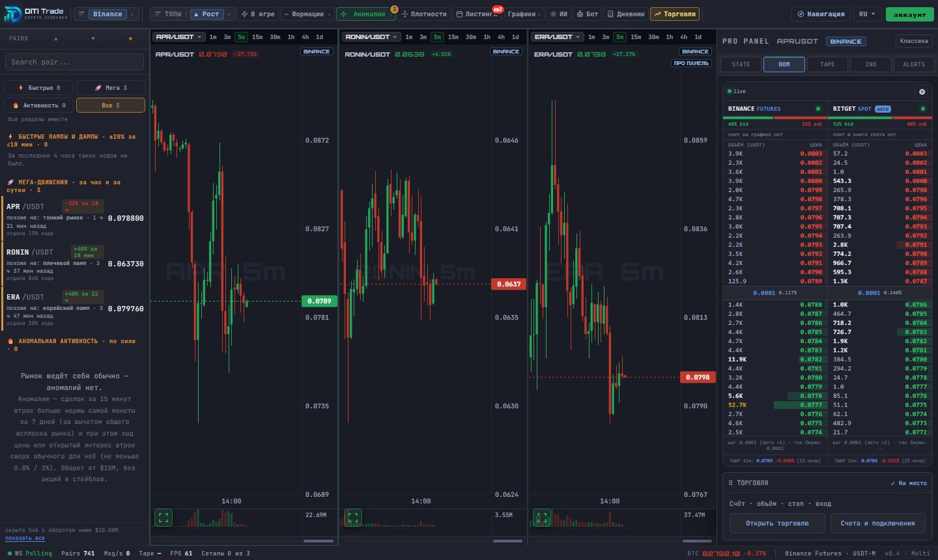Select the Быстрые 0 filter
Image resolution: width=938 pixels, height=560 pixels.
39,87
